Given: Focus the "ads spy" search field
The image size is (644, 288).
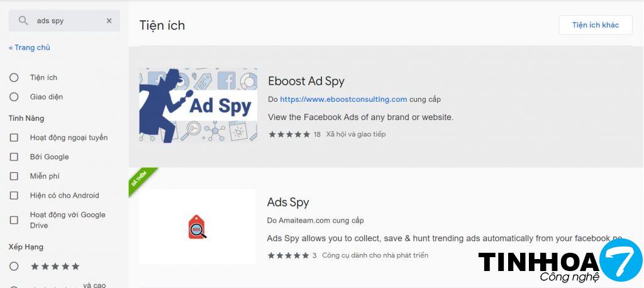Looking at the screenshot, I should (x=65, y=21).
